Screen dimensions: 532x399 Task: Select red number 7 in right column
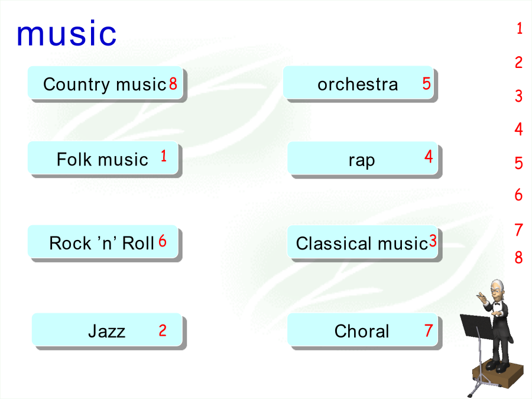click(518, 230)
